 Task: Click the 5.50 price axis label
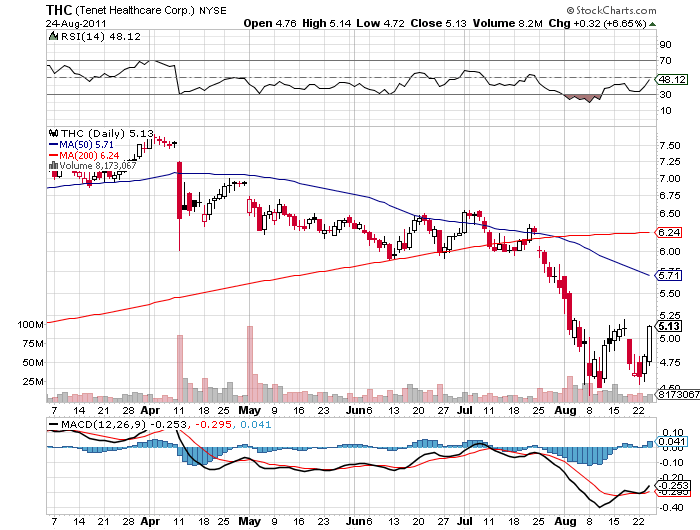670,294
